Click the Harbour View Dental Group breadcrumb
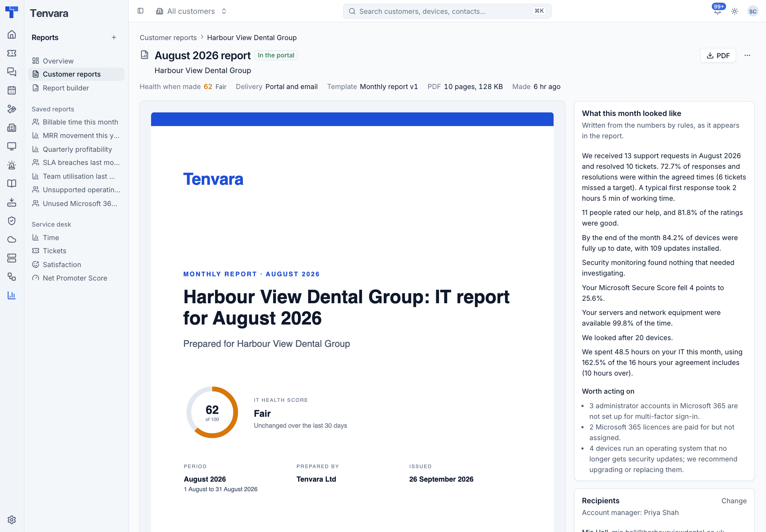Image resolution: width=766 pixels, height=532 pixels. 252,38
